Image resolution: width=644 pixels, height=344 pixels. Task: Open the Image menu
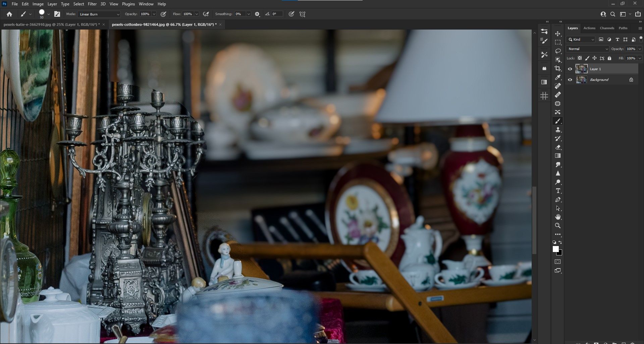point(38,4)
